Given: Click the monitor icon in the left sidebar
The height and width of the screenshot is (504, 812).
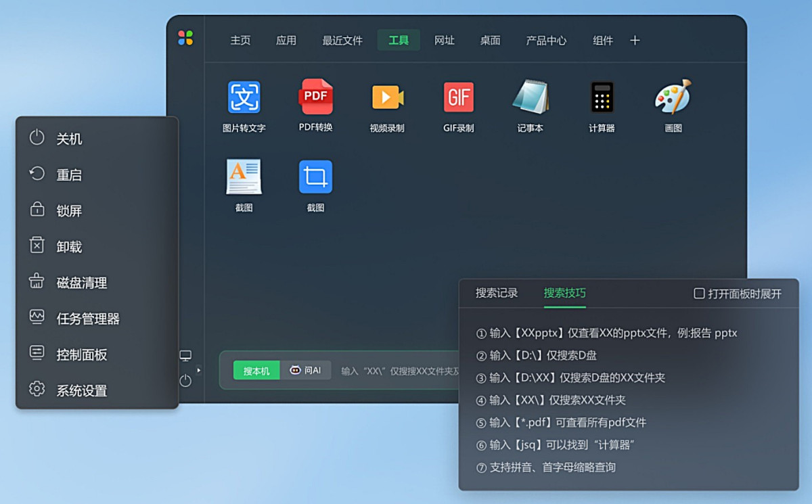Looking at the screenshot, I should 185,355.
